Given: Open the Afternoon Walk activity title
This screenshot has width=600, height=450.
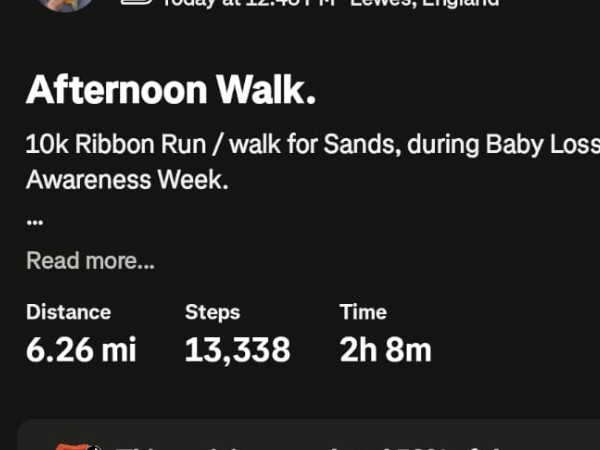Looking at the screenshot, I should tap(171, 91).
